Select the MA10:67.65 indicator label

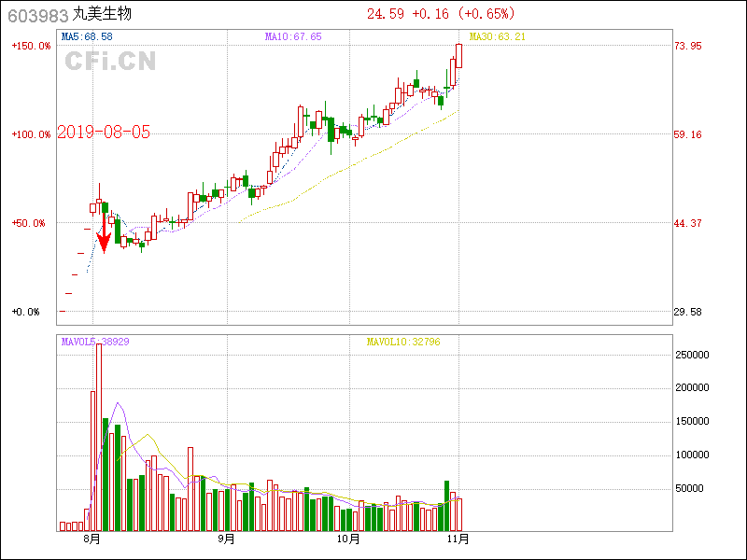(x=293, y=36)
